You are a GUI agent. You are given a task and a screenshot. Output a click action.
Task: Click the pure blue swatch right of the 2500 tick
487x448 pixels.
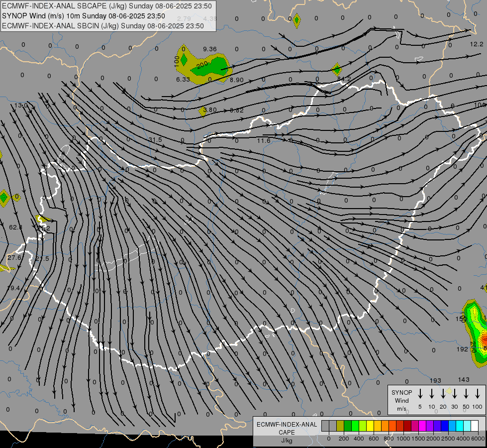point(445,426)
